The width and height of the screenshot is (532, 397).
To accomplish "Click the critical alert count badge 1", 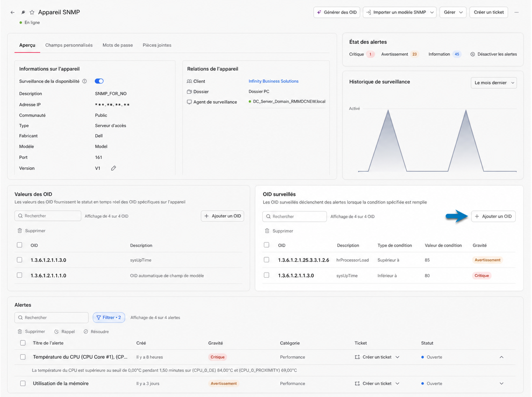I will [x=370, y=54].
